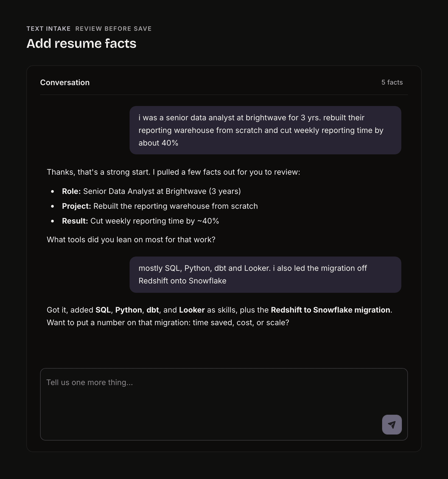Click the bold "Redshift to Snowflake migration" text
Screen dimensions: 448x479
(x=331, y=310)
